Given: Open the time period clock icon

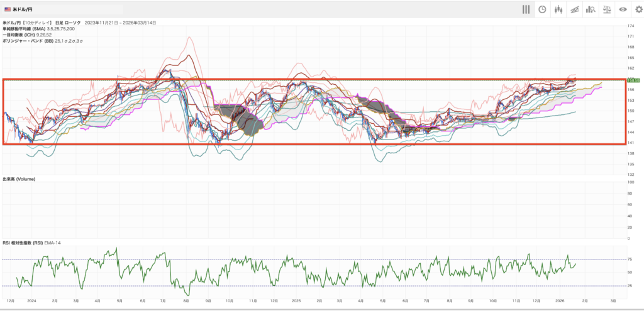Looking at the screenshot, I should (x=541, y=9).
